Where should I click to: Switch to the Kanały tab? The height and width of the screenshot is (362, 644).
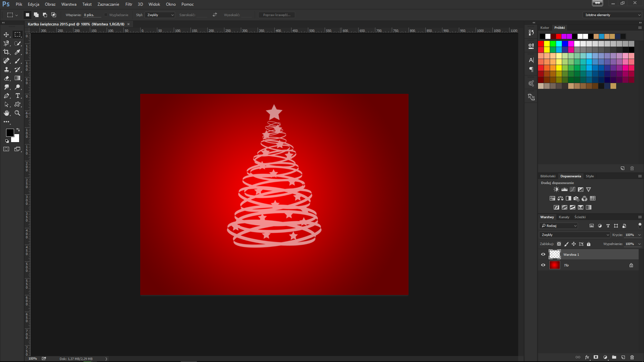pyautogui.click(x=564, y=217)
